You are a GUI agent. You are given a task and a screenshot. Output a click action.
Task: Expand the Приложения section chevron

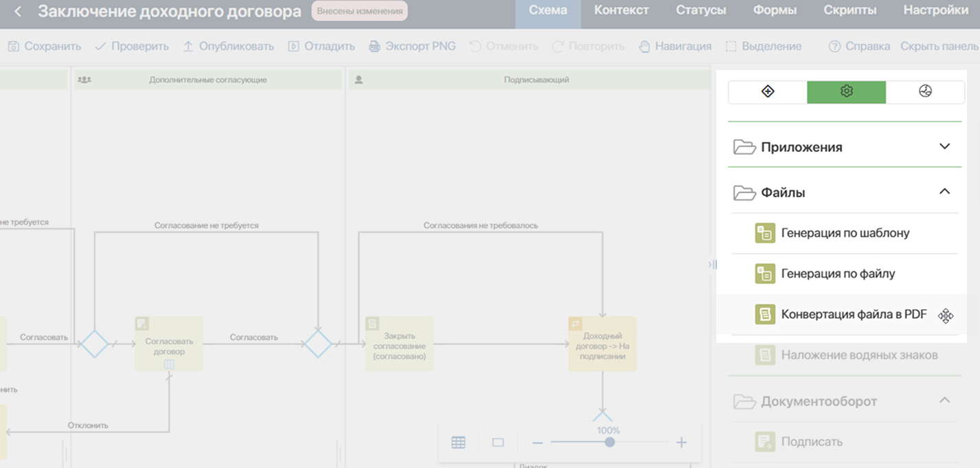point(945,146)
